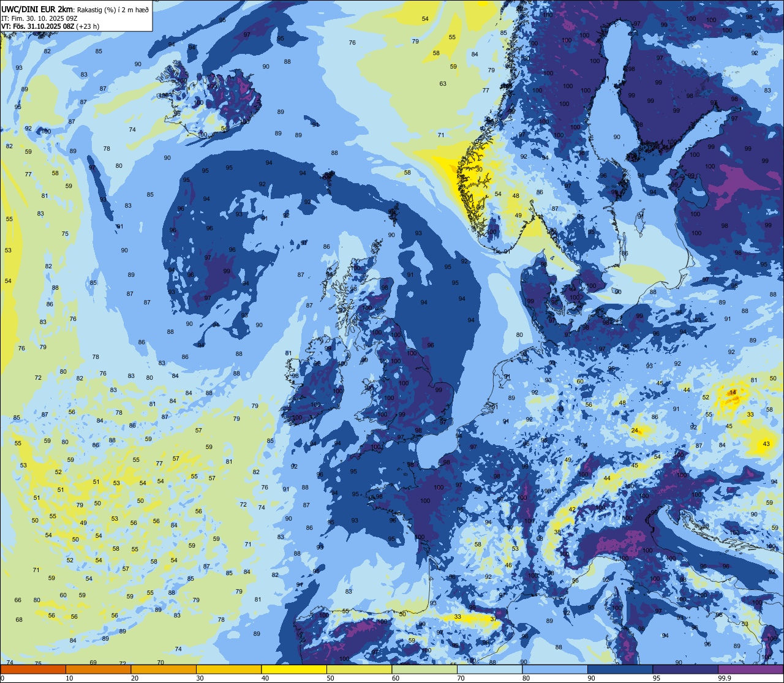Click the 0–10% dark orange legend swatch

(x=33, y=669)
